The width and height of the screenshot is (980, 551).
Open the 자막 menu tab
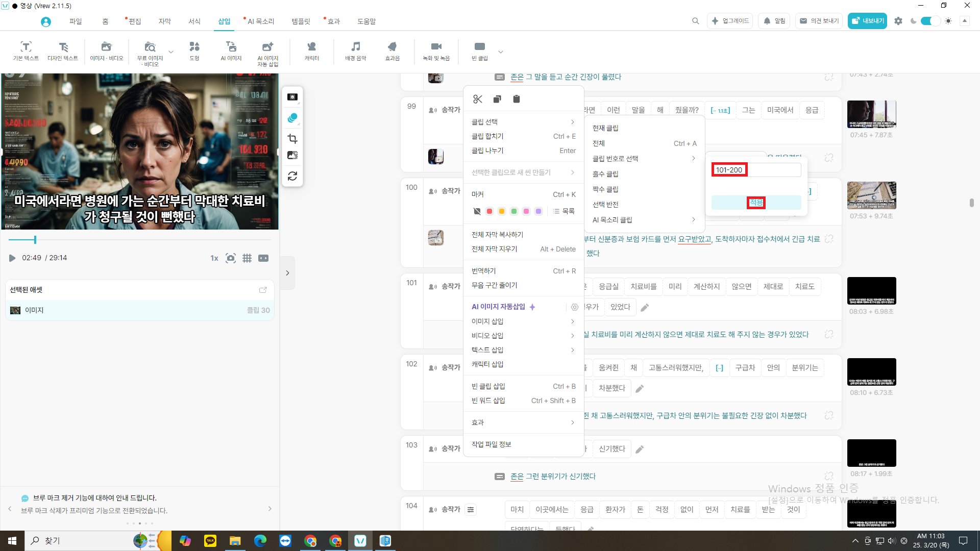click(164, 21)
